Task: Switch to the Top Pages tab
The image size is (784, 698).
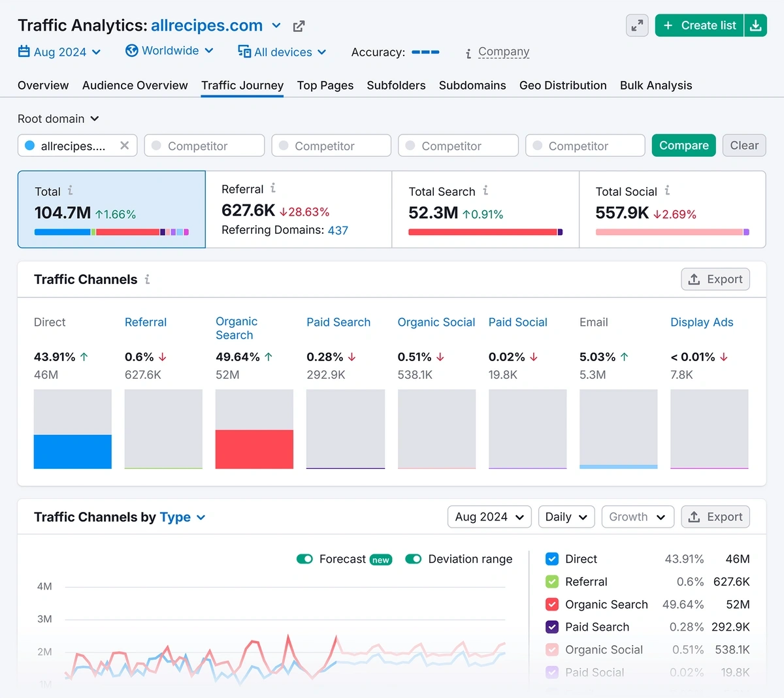Action: coord(325,86)
